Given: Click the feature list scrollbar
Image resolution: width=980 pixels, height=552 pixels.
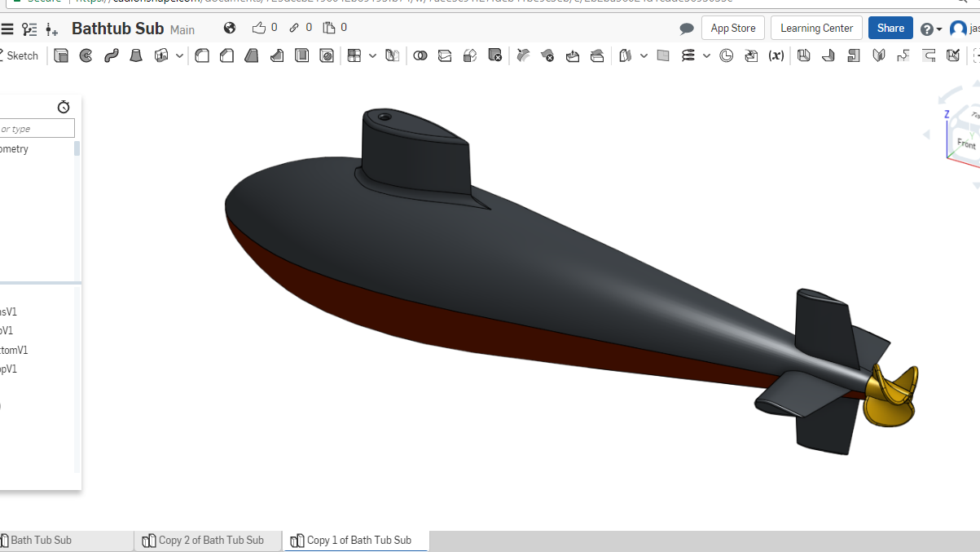Looking at the screenshot, I should click(77, 148).
